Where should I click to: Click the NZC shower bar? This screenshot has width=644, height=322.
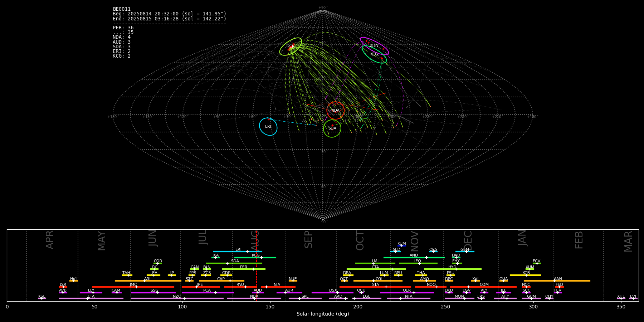177,298
